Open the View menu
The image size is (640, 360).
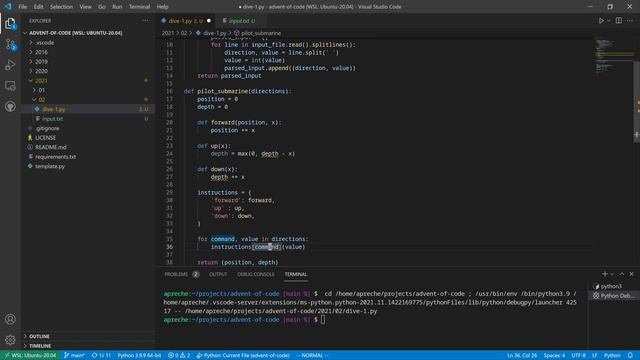[85, 7]
